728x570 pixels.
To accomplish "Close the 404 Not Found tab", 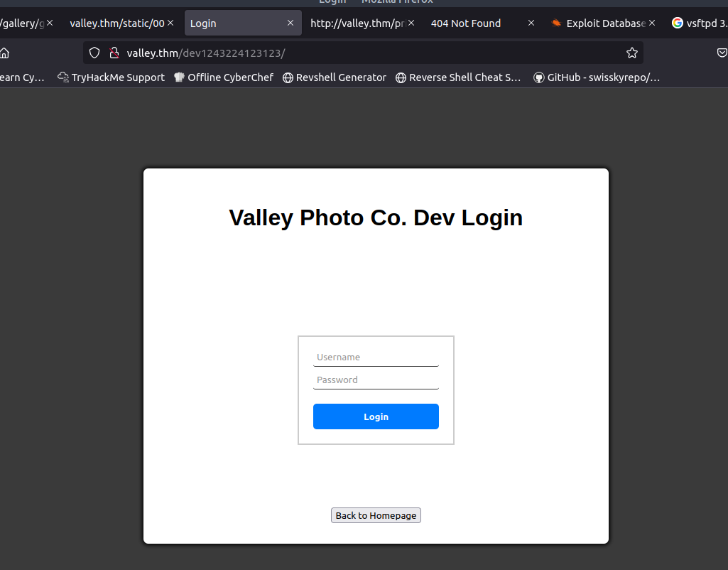I will [531, 23].
